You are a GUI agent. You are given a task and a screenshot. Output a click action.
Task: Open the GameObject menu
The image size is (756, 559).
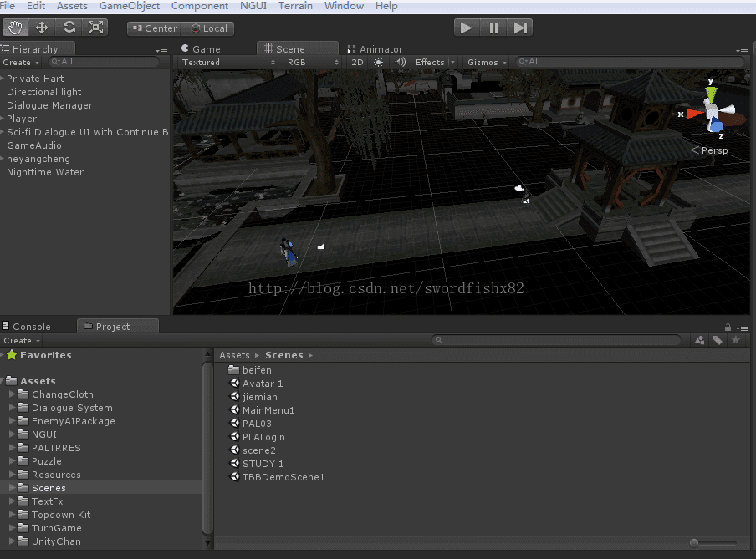tap(130, 6)
